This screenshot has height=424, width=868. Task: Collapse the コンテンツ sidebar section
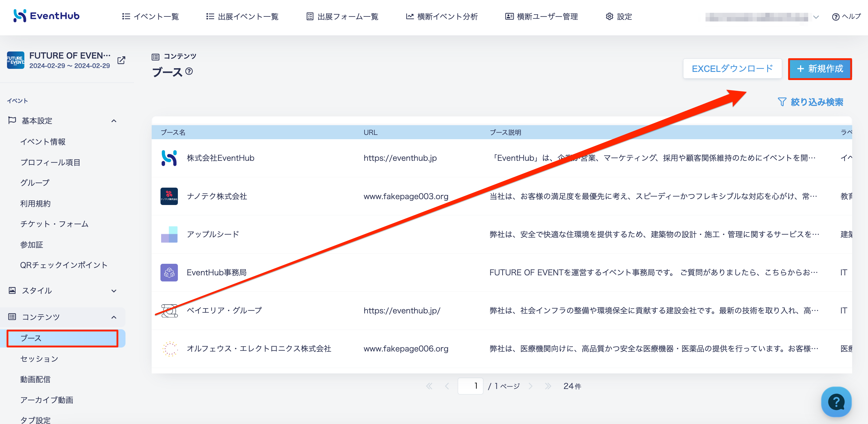(114, 317)
